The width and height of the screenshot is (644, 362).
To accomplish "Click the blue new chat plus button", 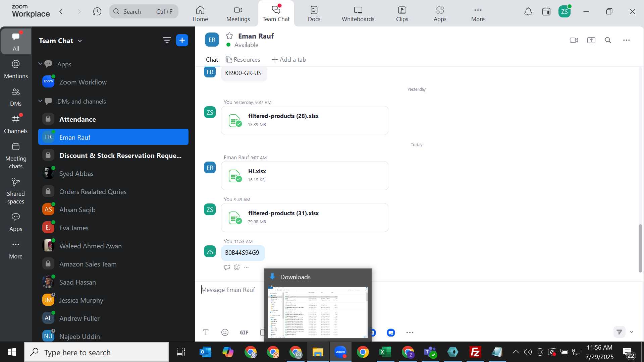I will pyautogui.click(x=182, y=41).
